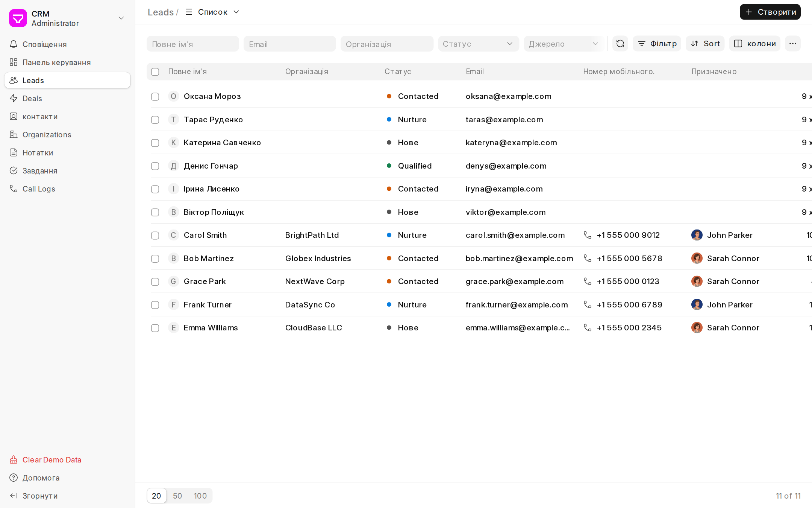Open Допомога help
Screen dimensions: 812x508
tap(67, 478)
